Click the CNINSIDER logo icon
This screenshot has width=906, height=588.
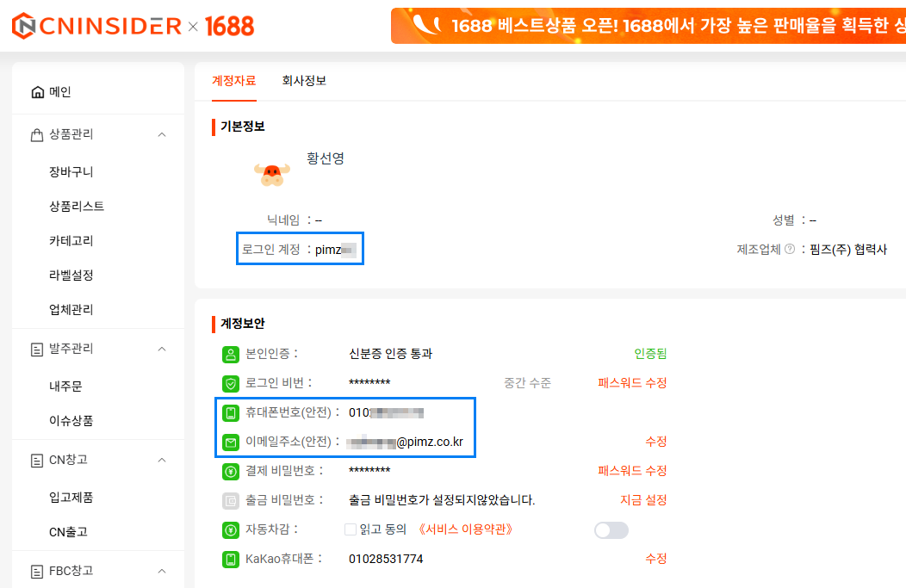(x=24, y=26)
